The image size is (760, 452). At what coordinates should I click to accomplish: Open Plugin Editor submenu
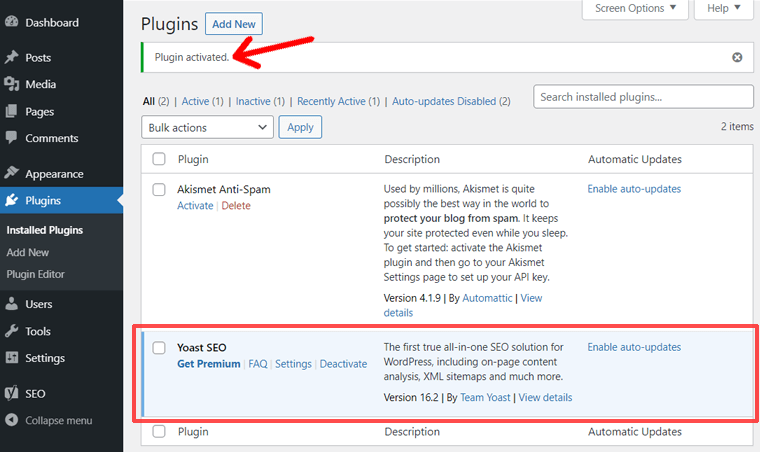click(x=35, y=274)
